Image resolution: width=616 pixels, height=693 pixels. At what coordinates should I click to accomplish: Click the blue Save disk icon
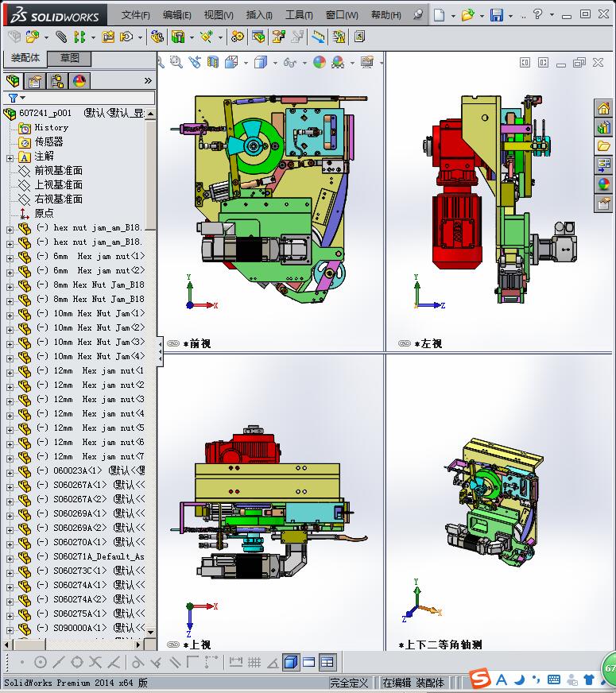pos(497,15)
